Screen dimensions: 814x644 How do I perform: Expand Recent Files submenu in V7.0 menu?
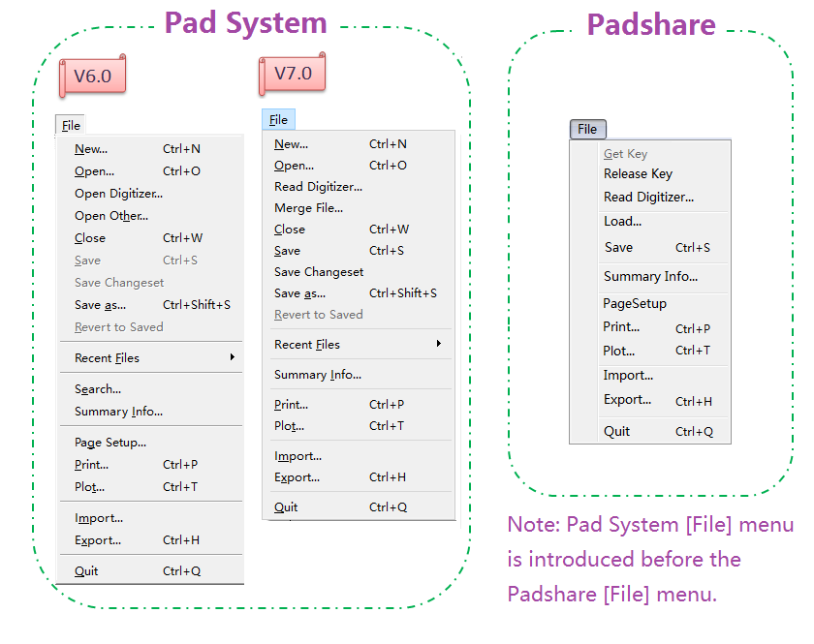pos(307,345)
